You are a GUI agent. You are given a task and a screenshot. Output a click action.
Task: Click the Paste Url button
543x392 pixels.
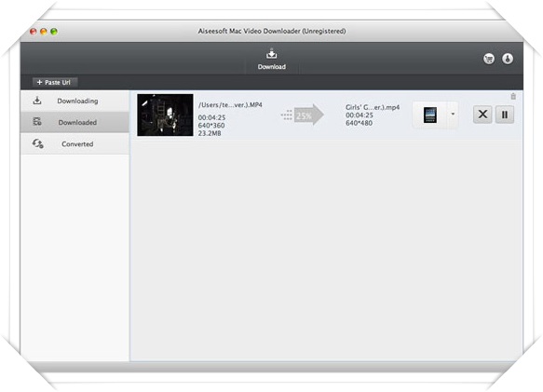[54, 83]
